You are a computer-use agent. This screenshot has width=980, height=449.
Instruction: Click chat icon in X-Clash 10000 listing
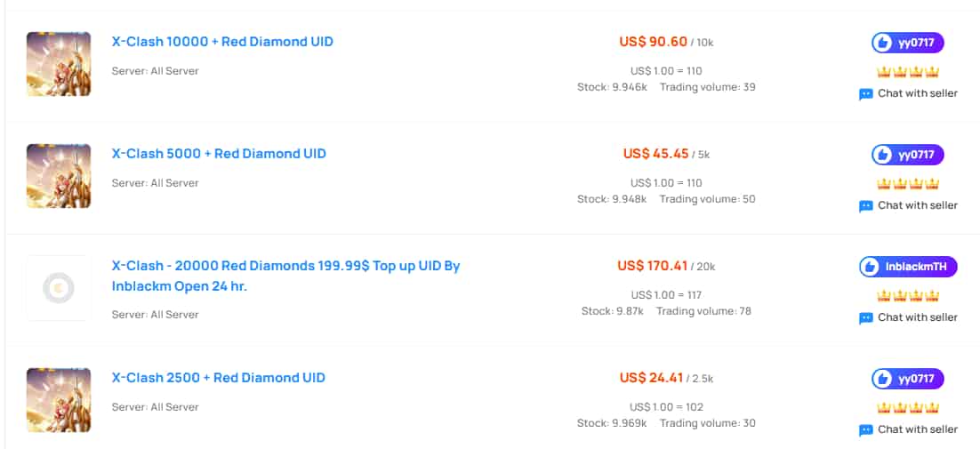pos(865,94)
